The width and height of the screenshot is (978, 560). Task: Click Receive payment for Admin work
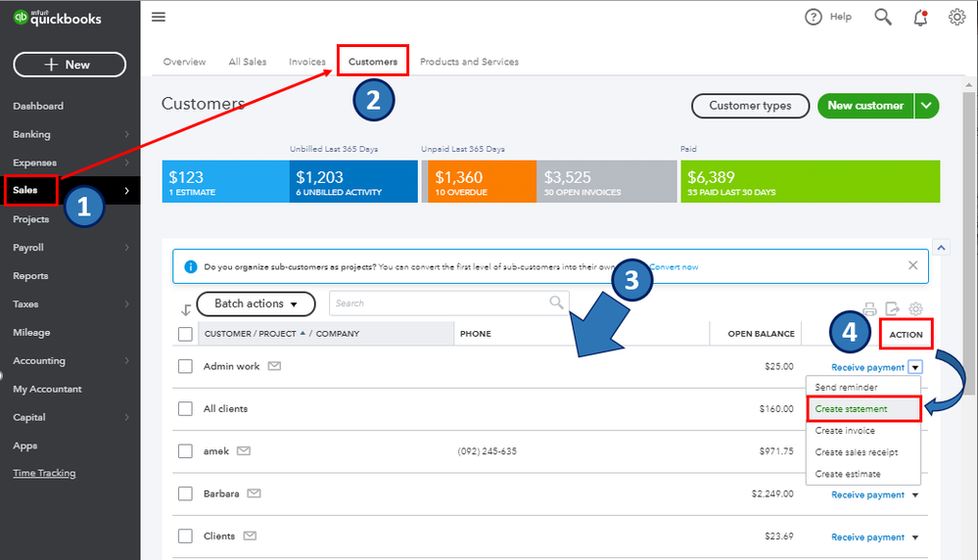coord(867,367)
